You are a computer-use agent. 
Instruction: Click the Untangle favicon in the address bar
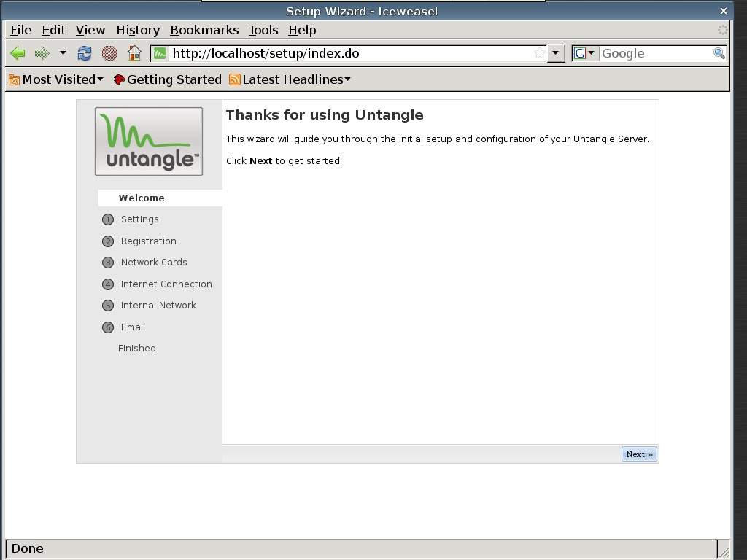tap(159, 52)
